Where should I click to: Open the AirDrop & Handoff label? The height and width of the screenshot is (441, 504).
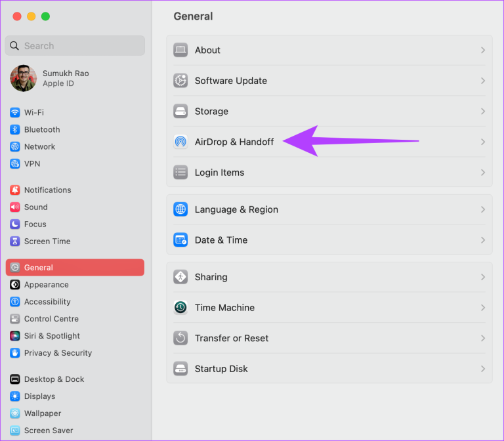click(x=234, y=142)
